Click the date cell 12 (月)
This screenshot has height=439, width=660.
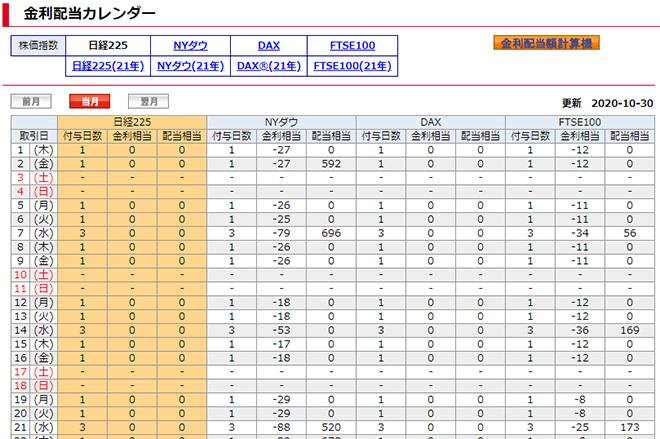click(34, 303)
